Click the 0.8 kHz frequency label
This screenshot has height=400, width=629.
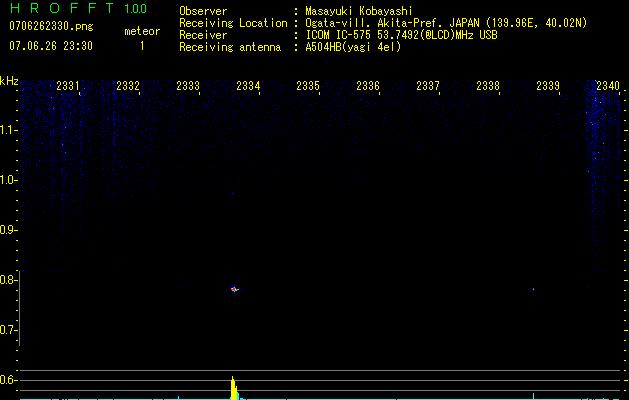9,280
